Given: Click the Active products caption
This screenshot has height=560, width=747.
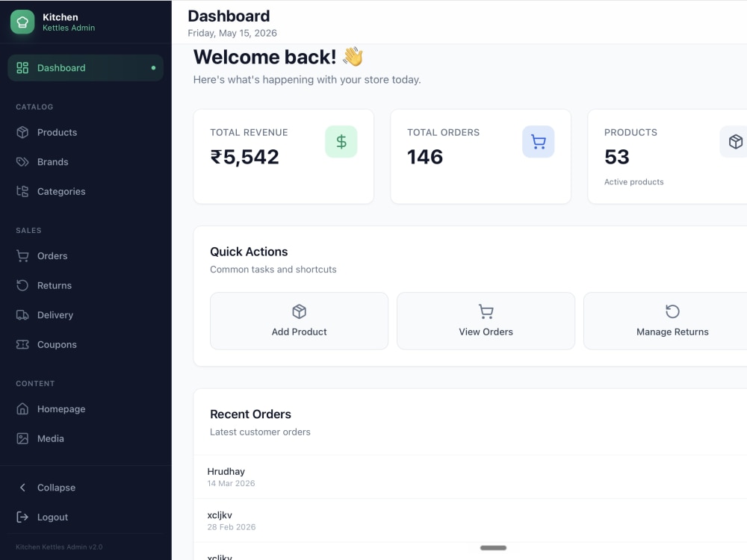Looking at the screenshot, I should (633, 182).
